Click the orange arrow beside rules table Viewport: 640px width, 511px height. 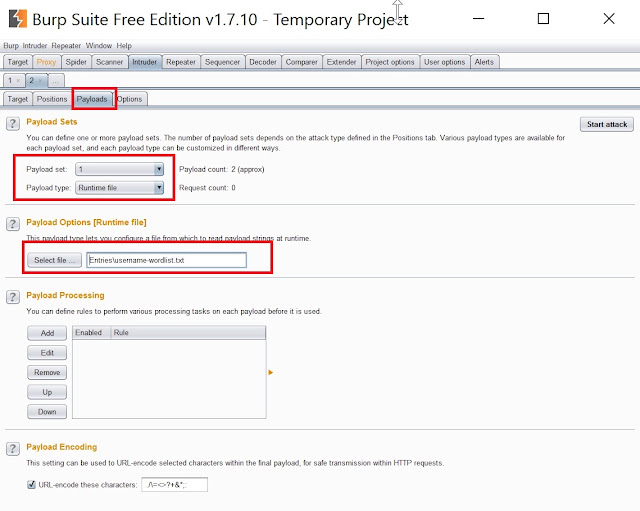[x=270, y=372]
